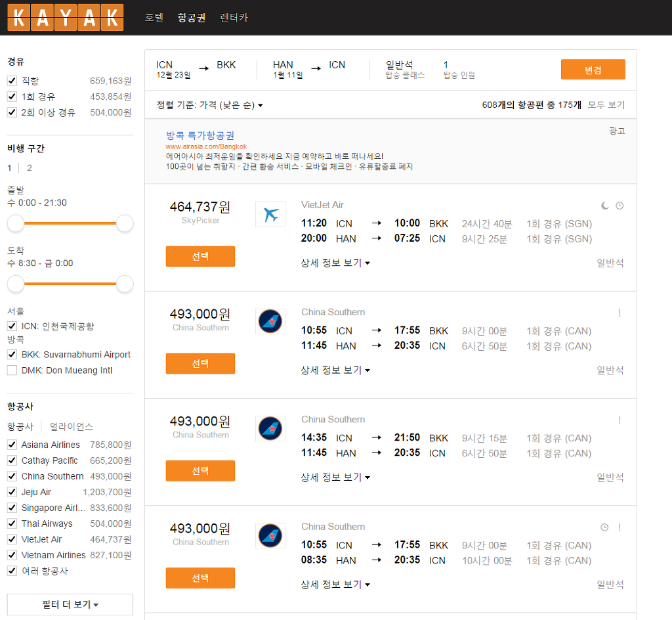Click warning exclamation icon on first China Southern flight
Viewport: 672px width, 620px height.
(619, 313)
